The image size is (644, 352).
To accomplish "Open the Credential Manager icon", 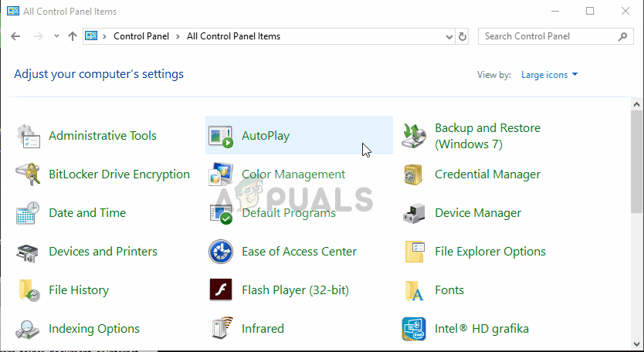I will coord(415,174).
